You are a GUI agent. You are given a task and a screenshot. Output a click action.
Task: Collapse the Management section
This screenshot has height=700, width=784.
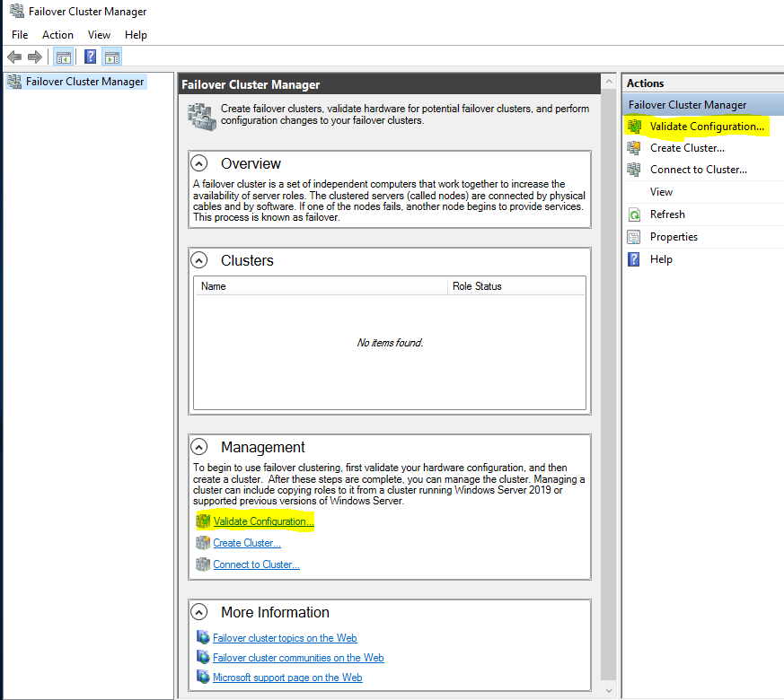click(x=202, y=447)
